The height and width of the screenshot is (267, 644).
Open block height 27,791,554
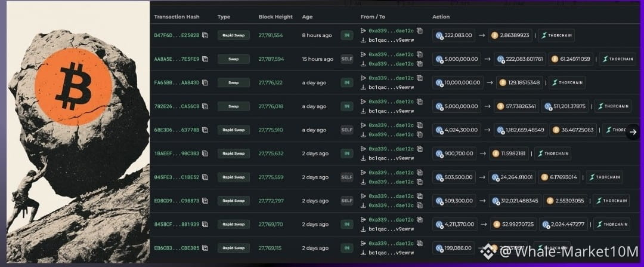[271, 35]
